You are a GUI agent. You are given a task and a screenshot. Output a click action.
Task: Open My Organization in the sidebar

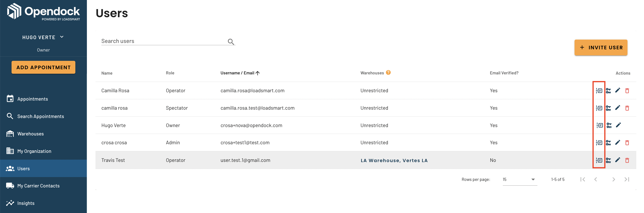43,151
